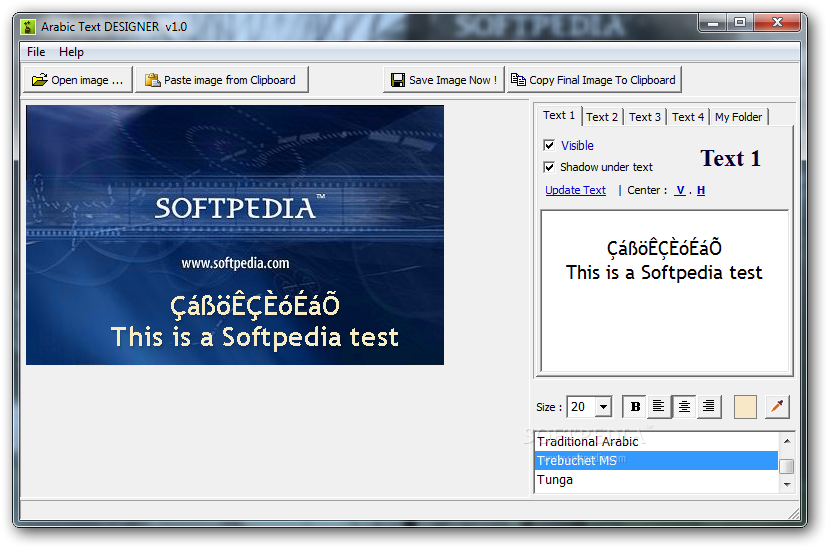Click inside the text editing box

click(664, 291)
